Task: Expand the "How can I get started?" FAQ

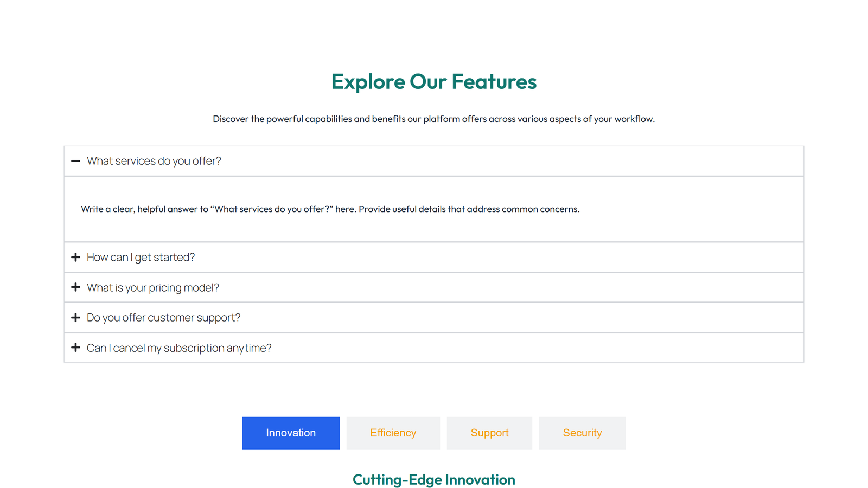Action: pyautogui.click(x=141, y=257)
